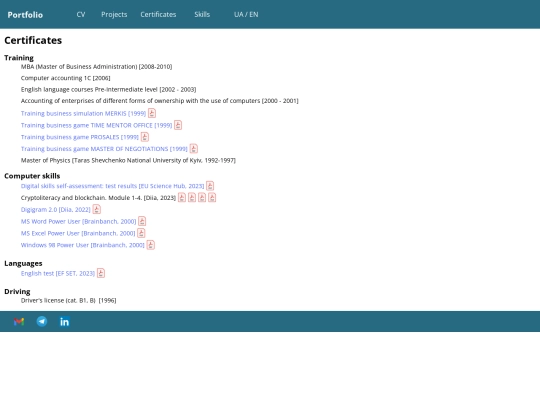Open MASTER OF NEGOTIATIONS training link
This screenshot has height=405, width=540.
(x=104, y=149)
